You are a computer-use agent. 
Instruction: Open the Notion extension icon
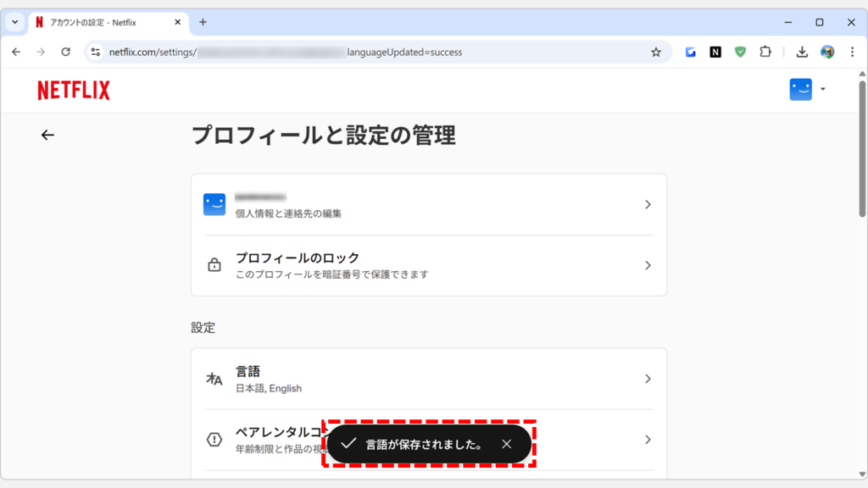tap(715, 52)
